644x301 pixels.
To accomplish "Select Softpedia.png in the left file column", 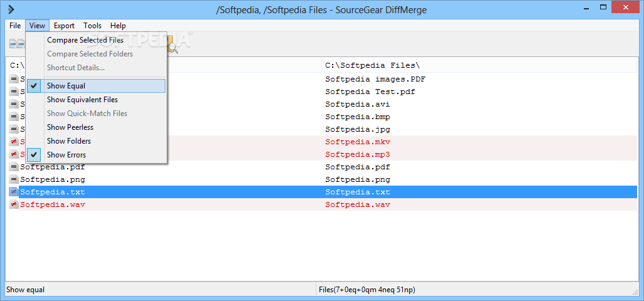I will point(53,179).
